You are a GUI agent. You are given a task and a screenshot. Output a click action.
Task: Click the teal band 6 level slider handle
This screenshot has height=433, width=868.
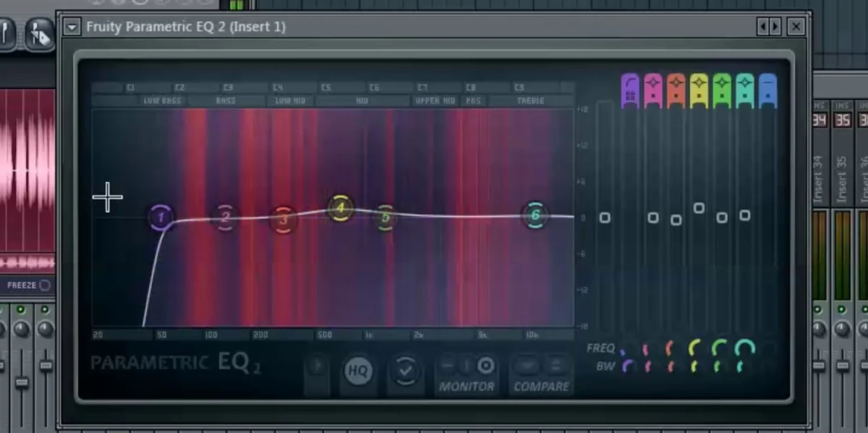[745, 215]
